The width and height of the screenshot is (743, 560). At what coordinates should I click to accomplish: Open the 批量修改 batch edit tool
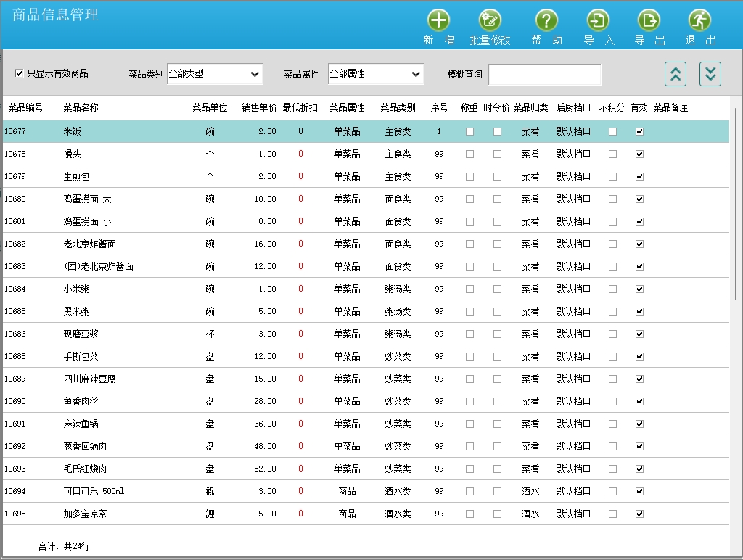[490, 21]
